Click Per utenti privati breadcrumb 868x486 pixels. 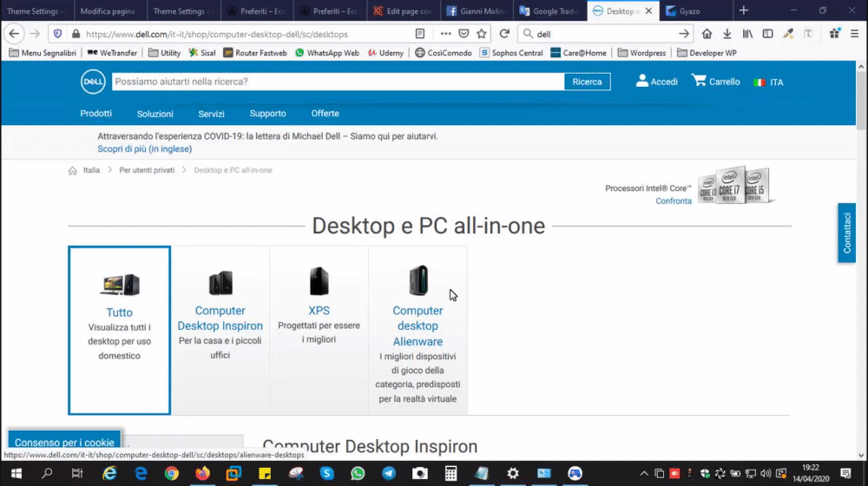tap(147, 170)
